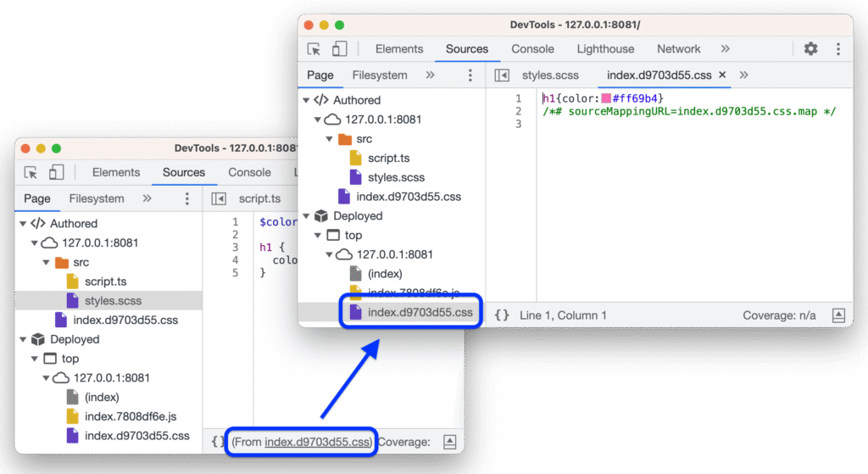The width and height of the screenshot is (868, 474).
Task: Select Sources tab in back DevTools window
Action: point(184,172)
